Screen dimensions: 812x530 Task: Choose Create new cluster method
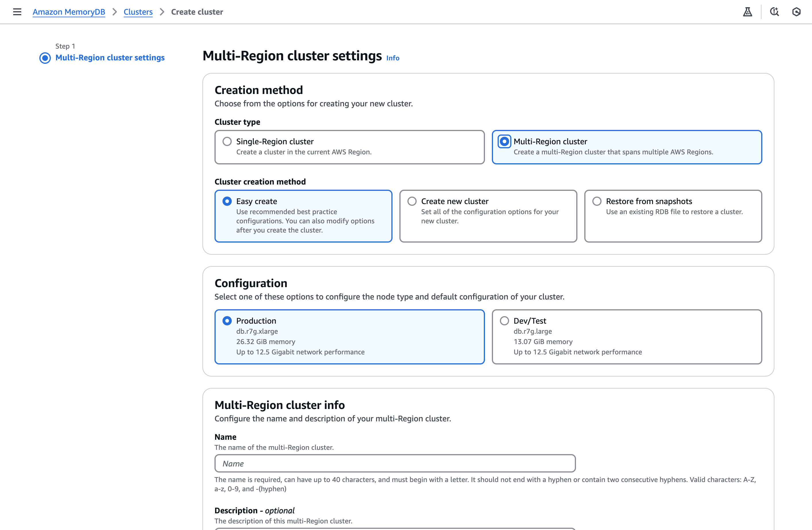[412, 201]
